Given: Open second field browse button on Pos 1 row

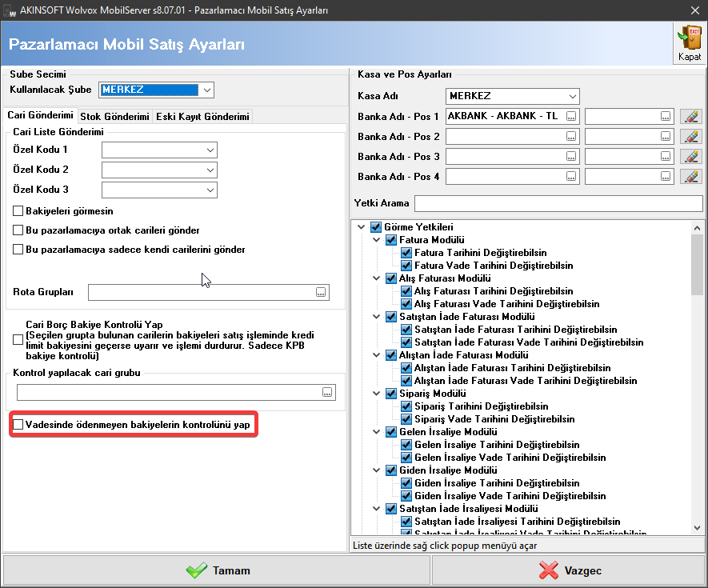Looking at the screenshot, I should point(666,116).
